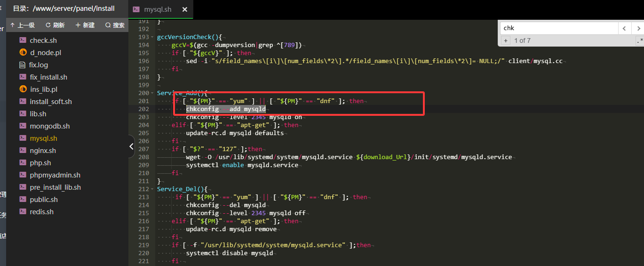This screenshot has height=266, width=644.
Task: Click the shell icon beside pre_install_lib.sh
Action: [x=23, y=187]
